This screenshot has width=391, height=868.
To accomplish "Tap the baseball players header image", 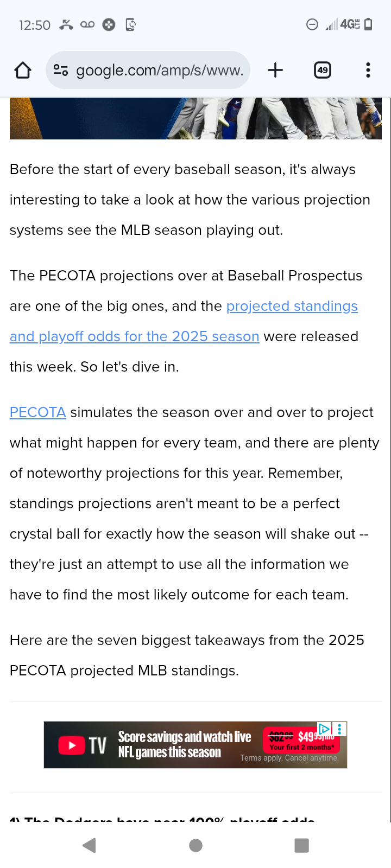I will click(x=195, y=118).
